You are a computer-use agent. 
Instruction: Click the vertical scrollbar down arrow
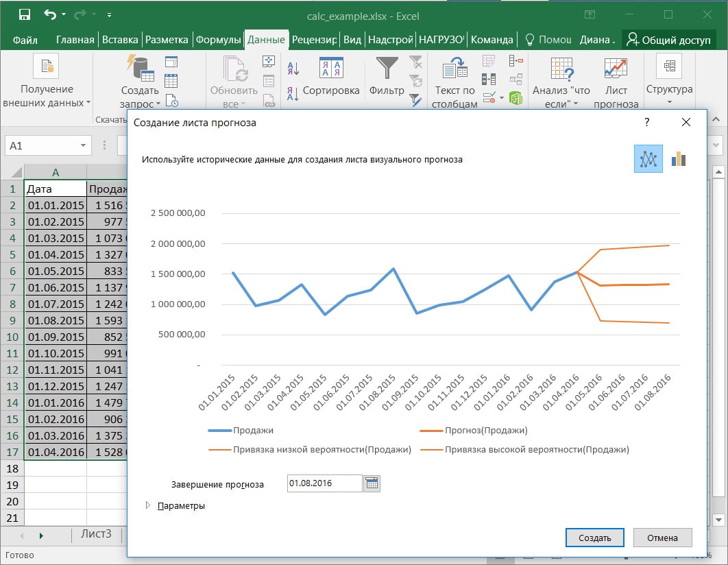718,520
